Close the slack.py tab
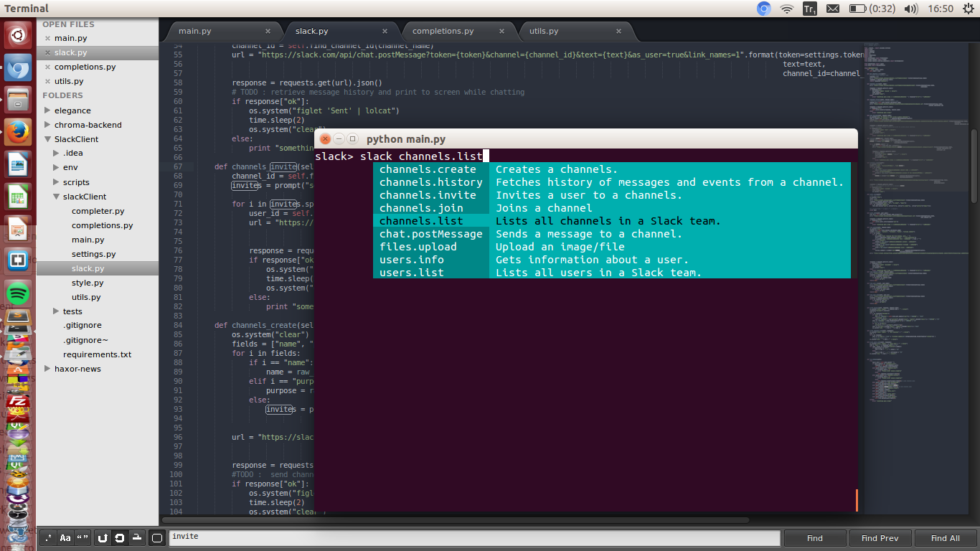The width and height of the screenshot is (980, 551). [x=385, y=32]
